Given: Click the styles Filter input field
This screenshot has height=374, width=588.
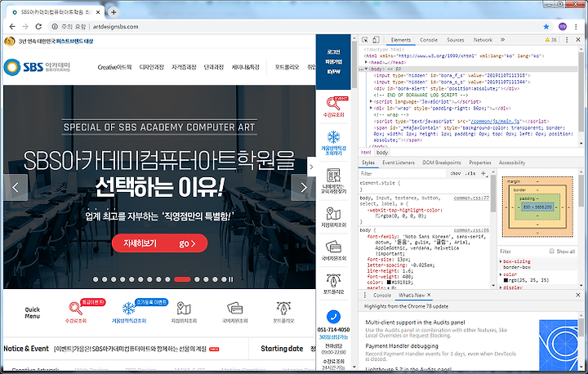Looking at the screenshot, I should click(x=403, y=173).
